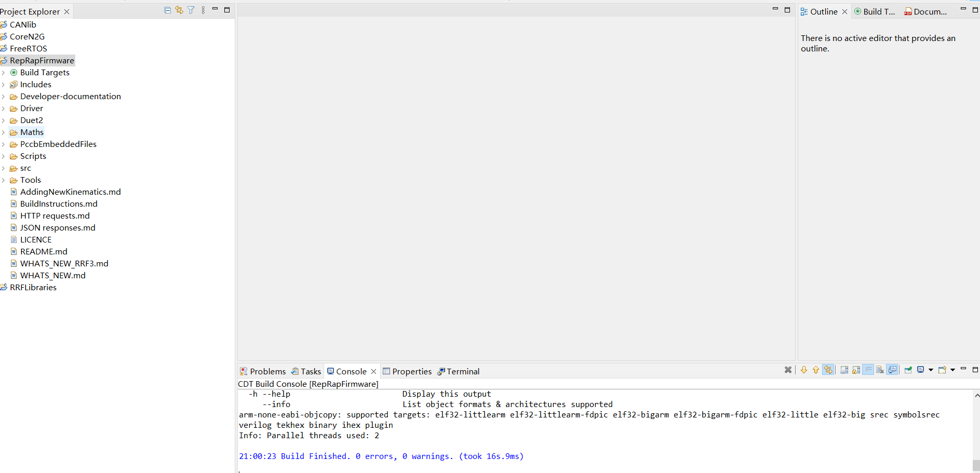980x473 pixels.
Task: Expand the Tools folder
Action: pyautogui.click(x=3, y=180)
